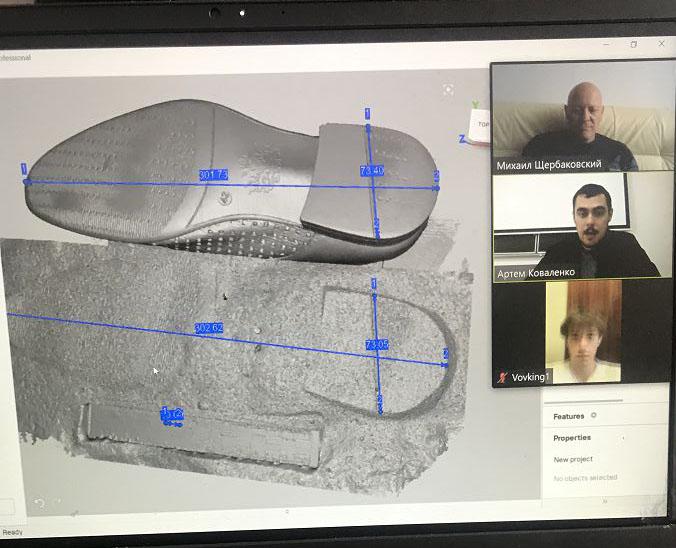This screenshot has height=548, width=676.
Task: Click the fit-to-view icon in the viewport
Action: [x=449, y=89]
